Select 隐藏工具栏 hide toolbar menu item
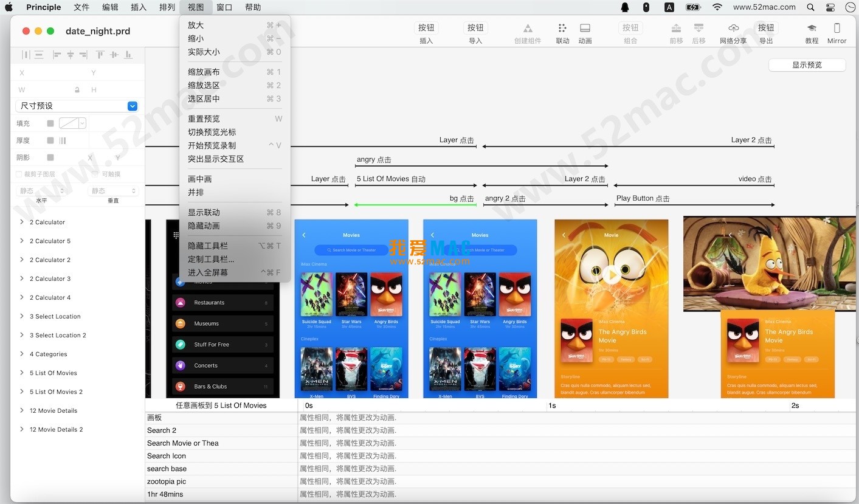859x504 pixels. pos(235,246)
